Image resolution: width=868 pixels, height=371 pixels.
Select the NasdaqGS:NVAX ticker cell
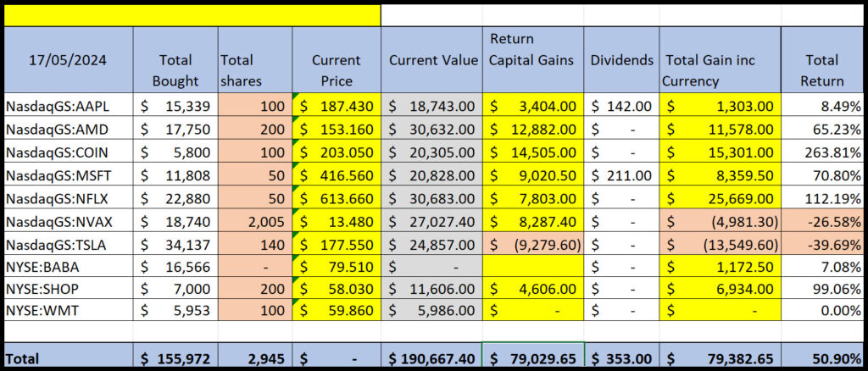coord(68,220)
